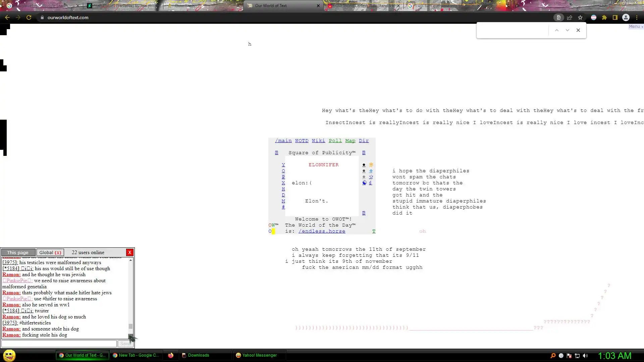This screenshot has width=644, height=362.
Task: Open the Wiki link
Action: (318, 140)
